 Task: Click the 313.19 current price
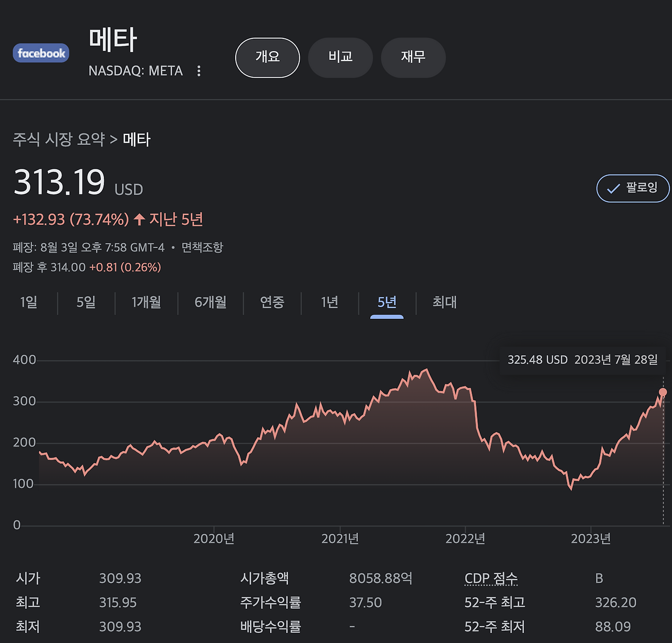pyautogui.click(x=59, y=182)
